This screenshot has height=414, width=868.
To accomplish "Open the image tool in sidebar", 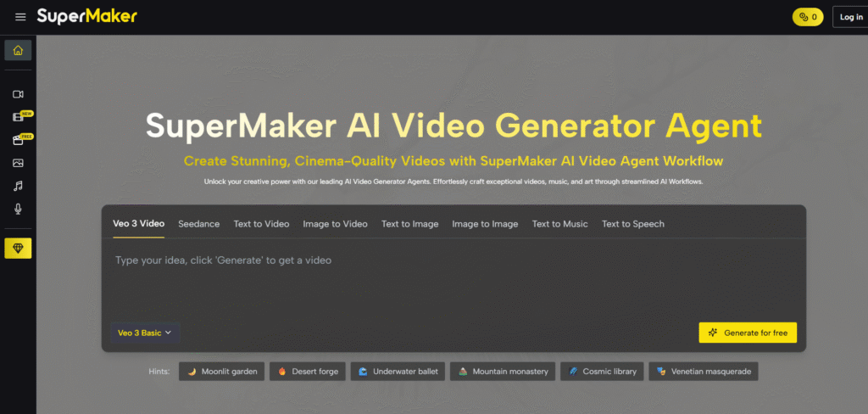I will (18, 163).
